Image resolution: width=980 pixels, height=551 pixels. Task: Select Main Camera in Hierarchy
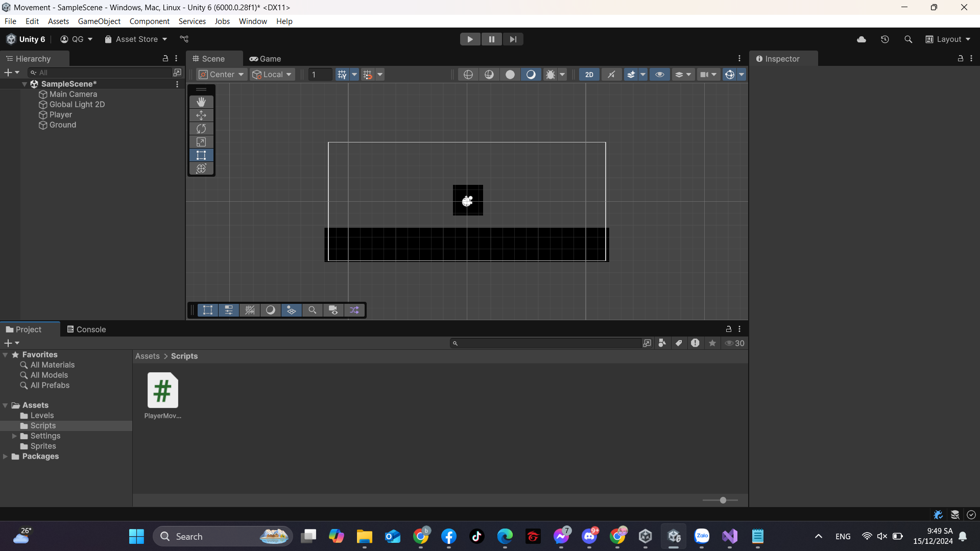pyautogui.click(x=73, y=94)
